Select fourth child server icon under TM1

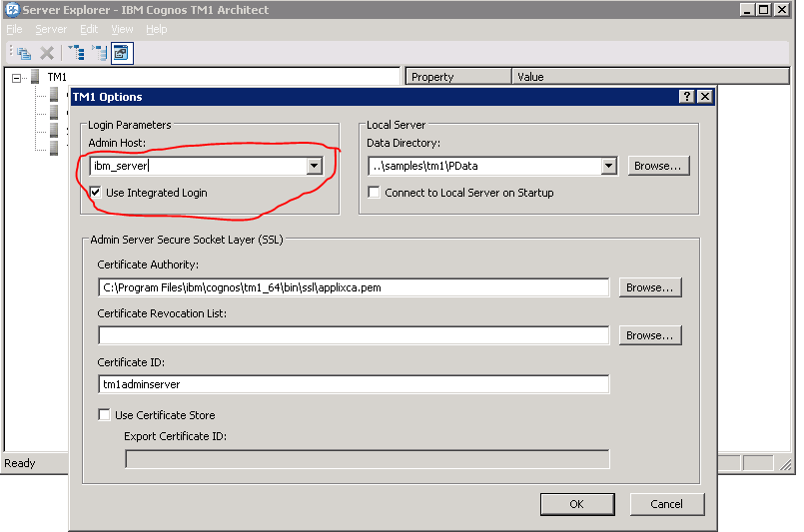(54, 148)
